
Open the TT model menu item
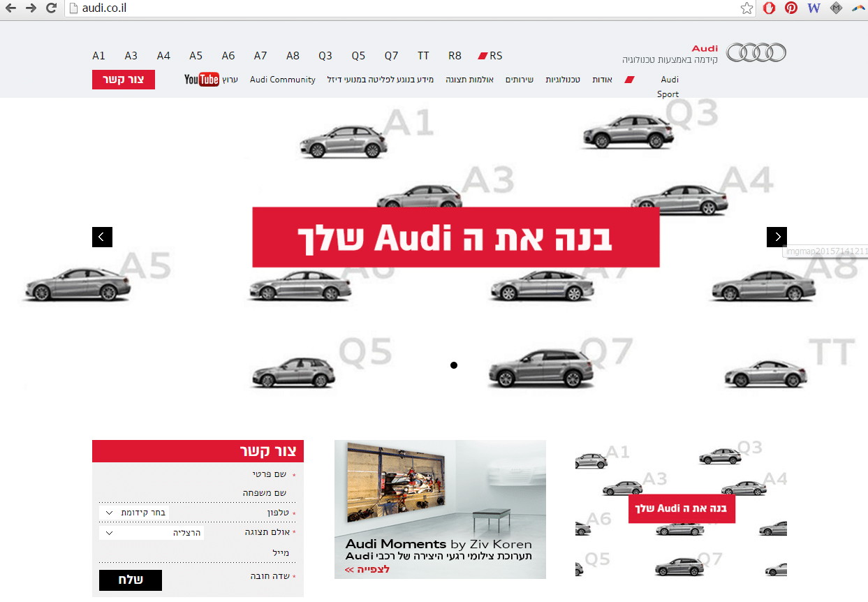423,56
